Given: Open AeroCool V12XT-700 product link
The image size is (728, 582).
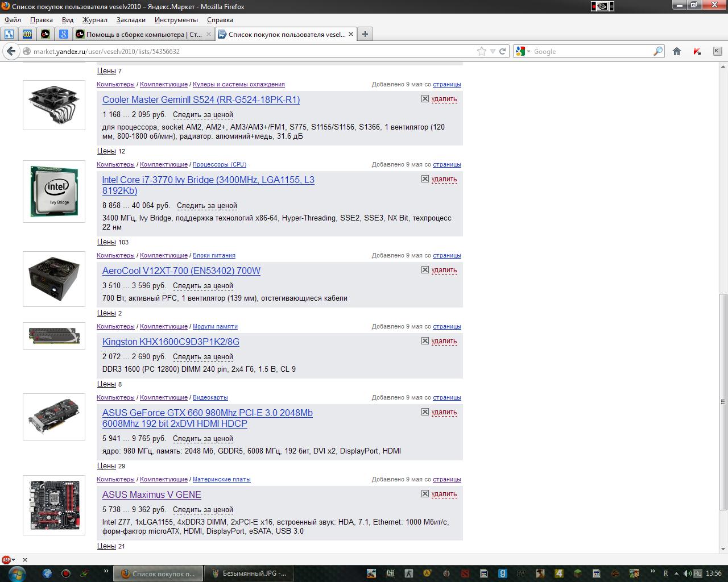Looking at the screenshot, I should [181, 271].
